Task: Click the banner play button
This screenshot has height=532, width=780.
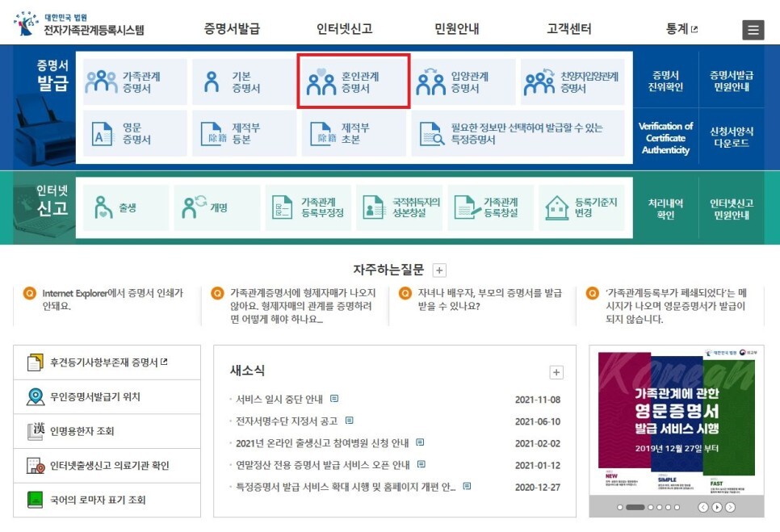Action: pos(717,507)
